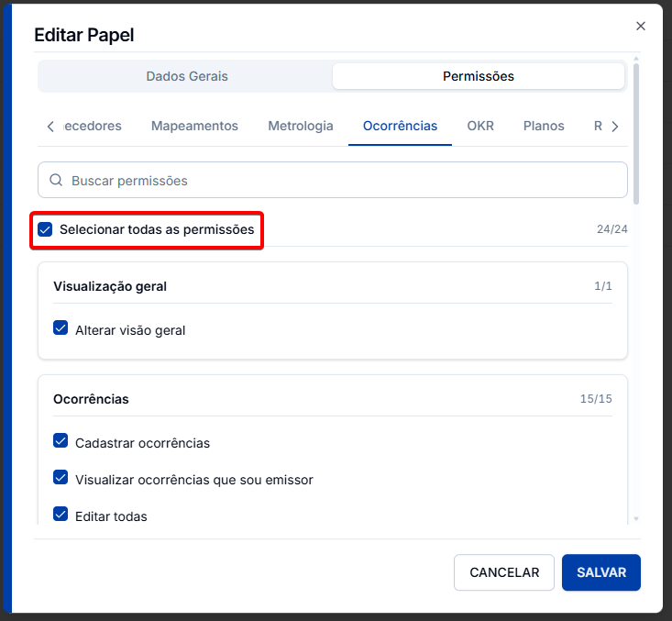Show more module tabs with the right arrow

(x=615, y=127)
